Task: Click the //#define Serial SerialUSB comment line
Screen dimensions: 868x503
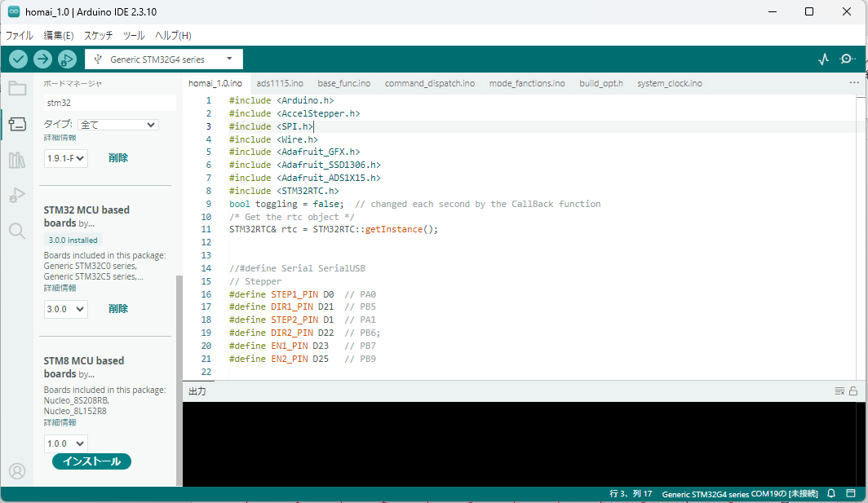Action: pyautogui.click(x=297, y=268)
